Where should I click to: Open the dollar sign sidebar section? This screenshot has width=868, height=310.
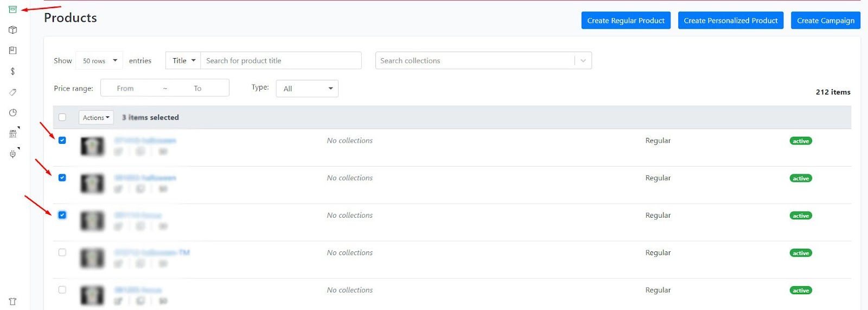(12, 71)
